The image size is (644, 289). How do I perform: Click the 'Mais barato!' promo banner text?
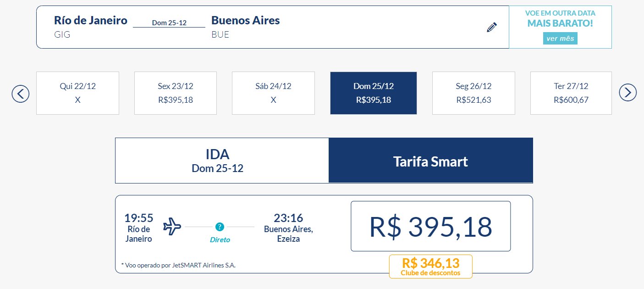pyautogui.click(x=560, y=23)
